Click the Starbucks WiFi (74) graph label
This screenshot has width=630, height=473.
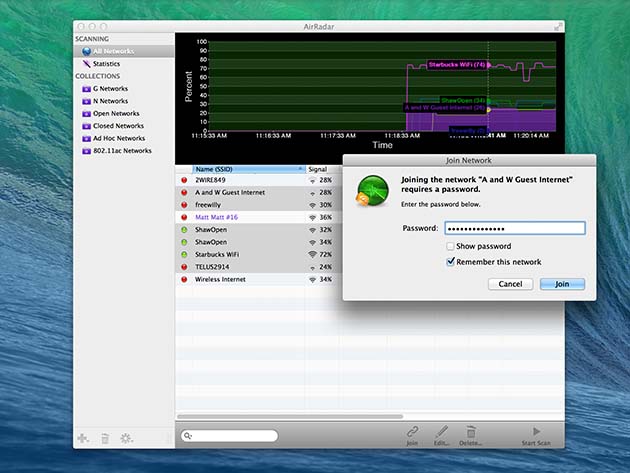(457, 65)
